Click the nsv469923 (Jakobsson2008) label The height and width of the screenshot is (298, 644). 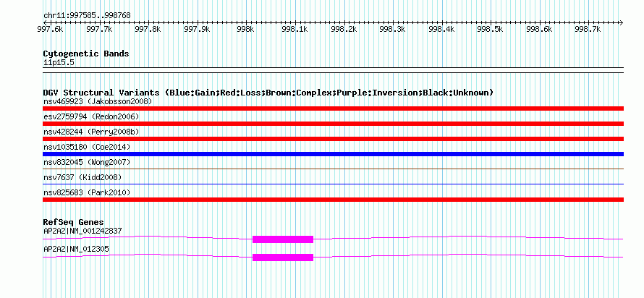(x=98, y=101)
